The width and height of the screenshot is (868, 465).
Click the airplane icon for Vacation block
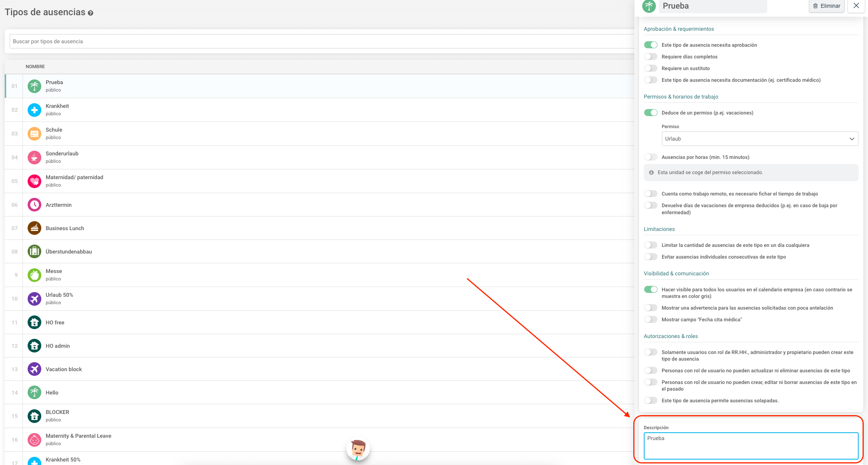click(x=34, y=369)
